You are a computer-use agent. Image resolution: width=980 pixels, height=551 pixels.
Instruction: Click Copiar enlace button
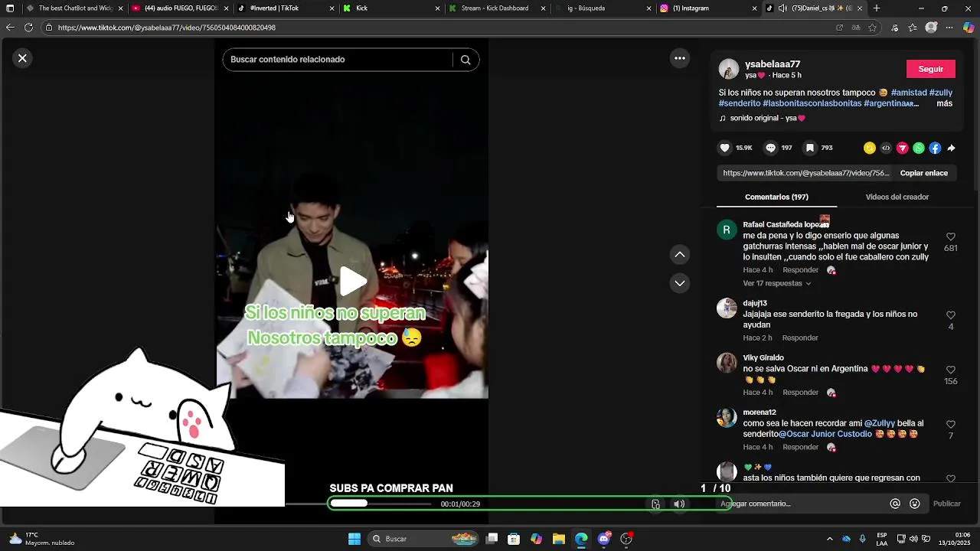(923, 173)
